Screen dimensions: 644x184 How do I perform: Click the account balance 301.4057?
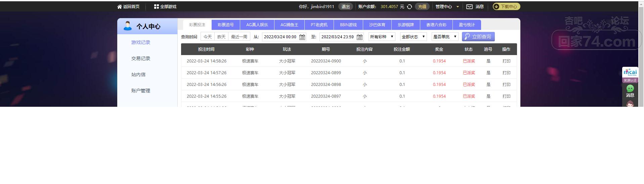(389, 7)
